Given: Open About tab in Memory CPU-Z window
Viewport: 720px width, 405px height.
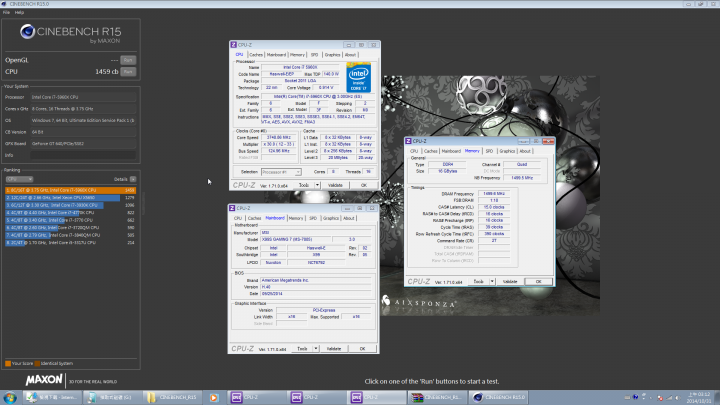Looking at the screenshot, I should point(525,151).
